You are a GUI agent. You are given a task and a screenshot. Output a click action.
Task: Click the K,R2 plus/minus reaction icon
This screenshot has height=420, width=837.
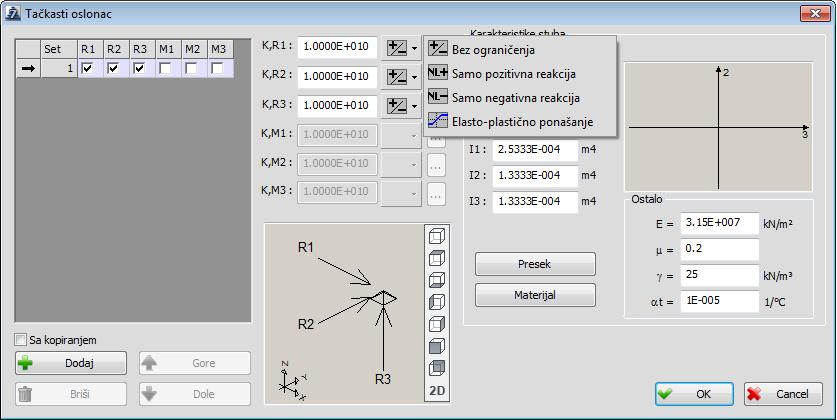click(397, 77)
